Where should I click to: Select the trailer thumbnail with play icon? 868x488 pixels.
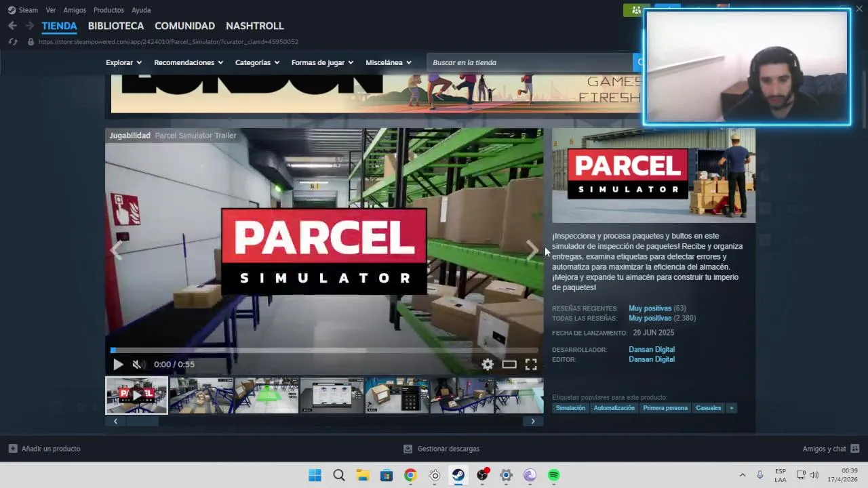click(x=136, y=395)
